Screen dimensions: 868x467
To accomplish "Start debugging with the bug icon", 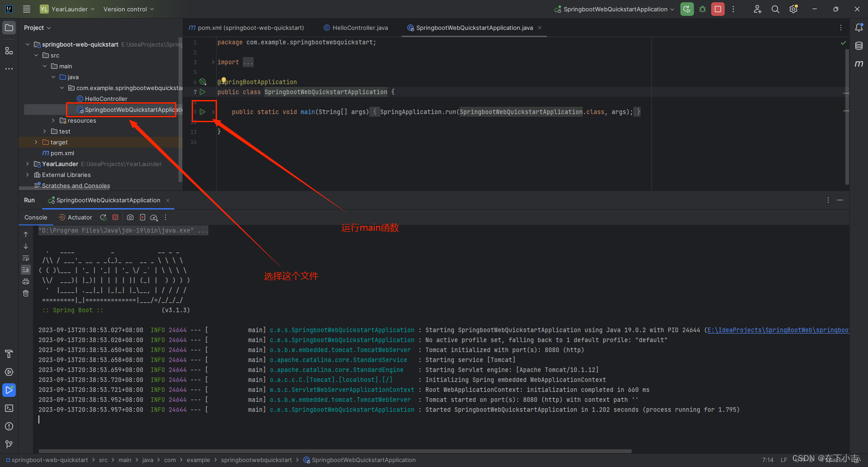I will [703, 9].
